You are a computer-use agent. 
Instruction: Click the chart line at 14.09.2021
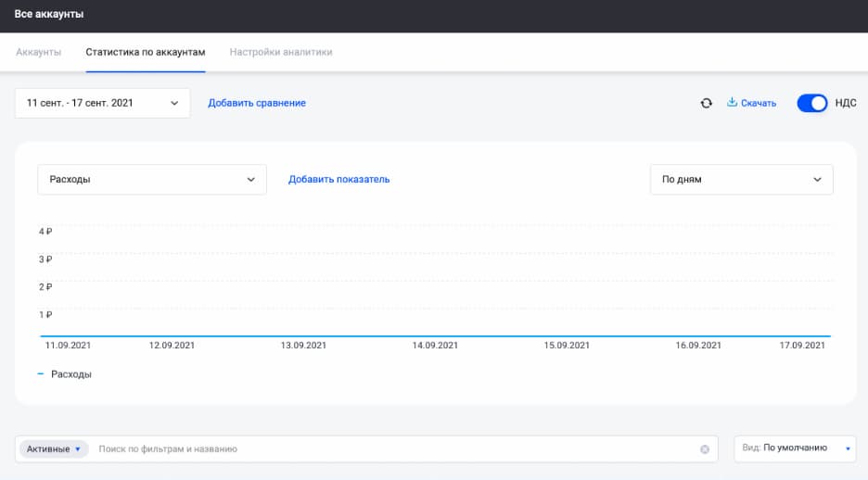[435, 335]
